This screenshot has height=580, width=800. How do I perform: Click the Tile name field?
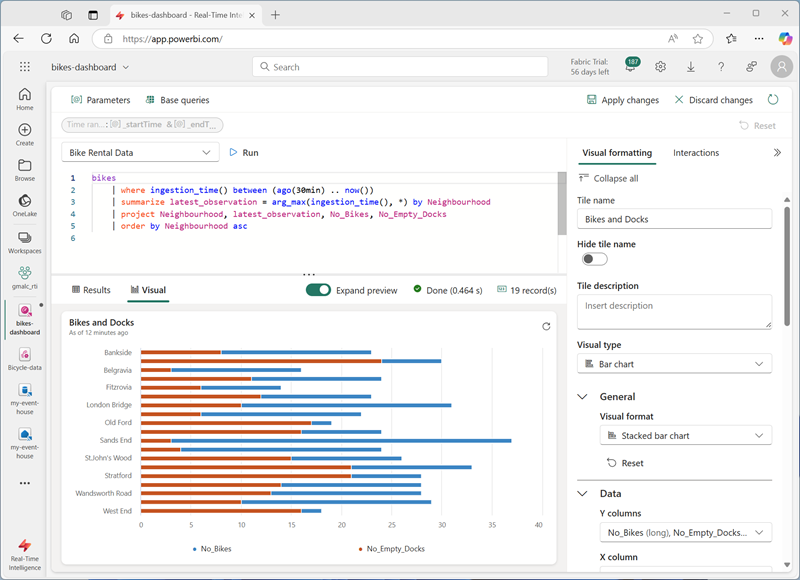[674, 219]
